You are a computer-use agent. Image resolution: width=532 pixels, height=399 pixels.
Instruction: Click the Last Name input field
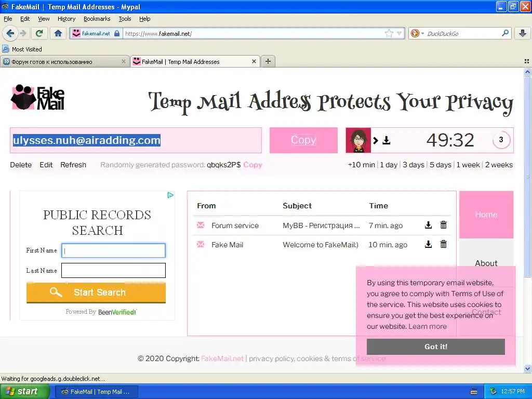click(113, 270)
